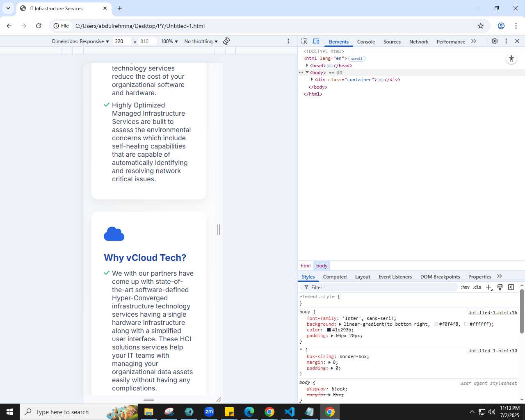525x420 pixels.
Task: Open the Network tab
Action: (x=419, y=41)
